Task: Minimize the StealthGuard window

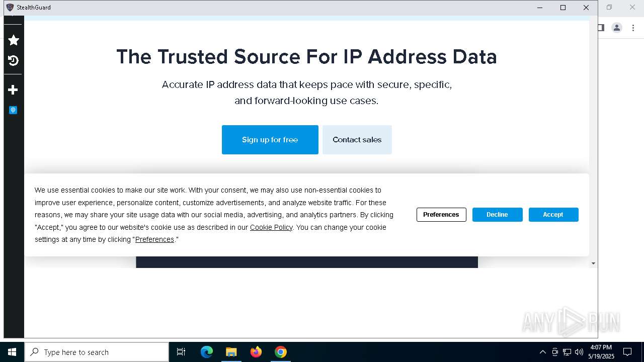Action: [x=540, y=8]
